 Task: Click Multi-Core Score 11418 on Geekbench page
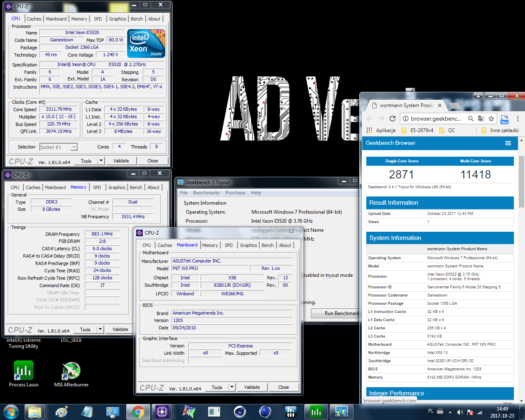[476, 175]
